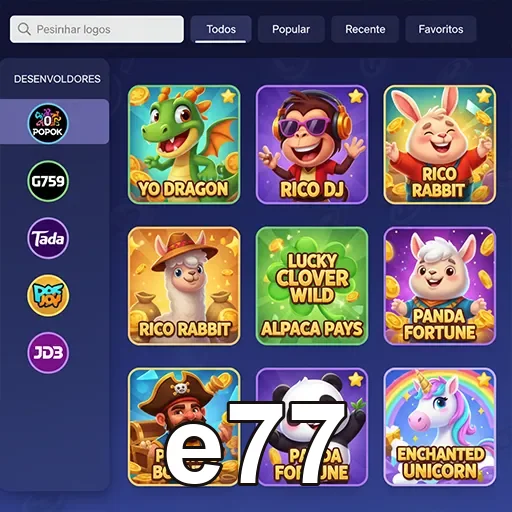Open the PokJoy developer icon
The height and width of the screenshot is (512, 512).
point(48,296)
